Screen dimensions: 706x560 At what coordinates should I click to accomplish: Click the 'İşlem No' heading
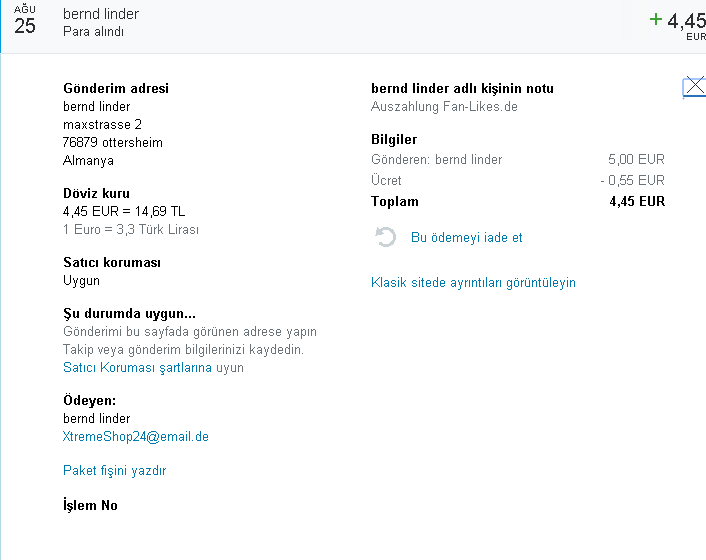pyautogui.click(x=90, y=505)
